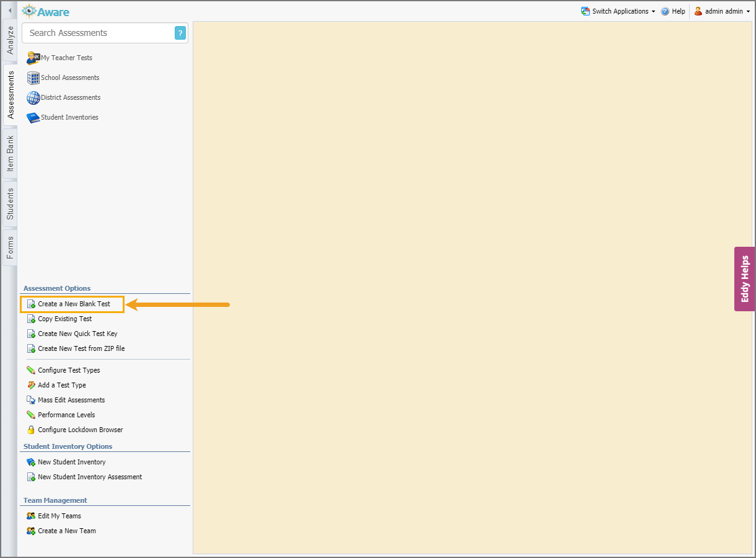Image resolution: width=756 pixels, height=558 pixels.
Task: Click the Student Inventories book icon
Action: (x=33, y=117)
